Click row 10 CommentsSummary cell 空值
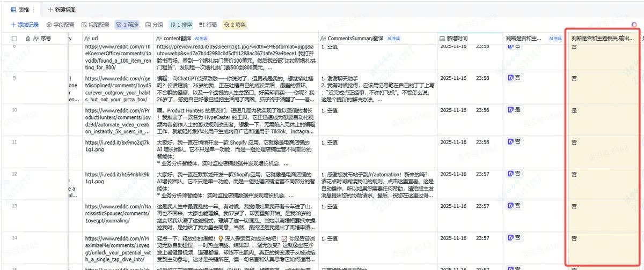The image size is (644, 270). pos(377,119)
